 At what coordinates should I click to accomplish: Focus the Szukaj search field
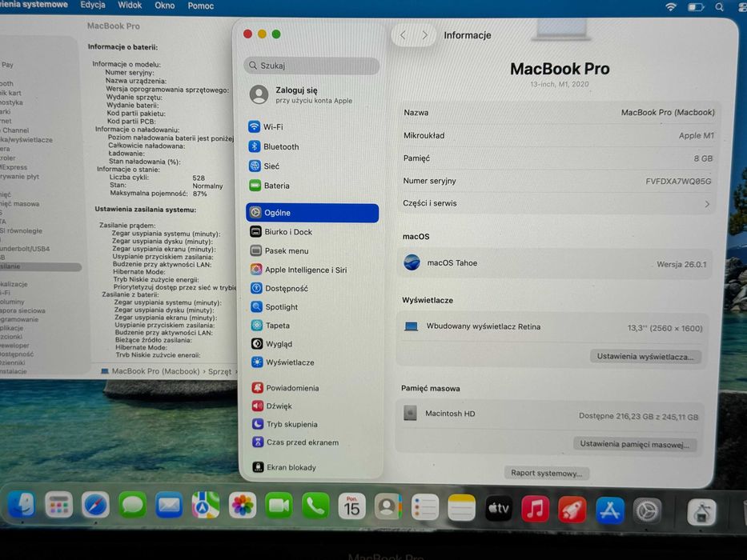[312, 66]
